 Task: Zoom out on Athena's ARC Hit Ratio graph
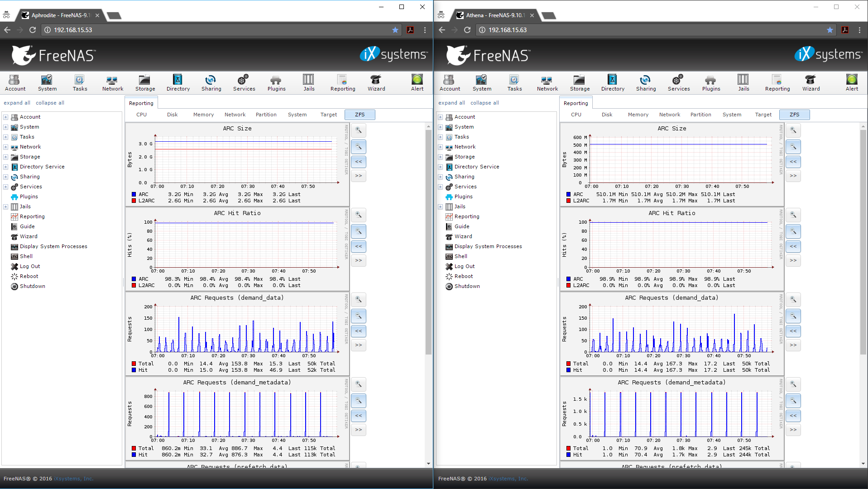pyautogui.click(x=793, y=231)
